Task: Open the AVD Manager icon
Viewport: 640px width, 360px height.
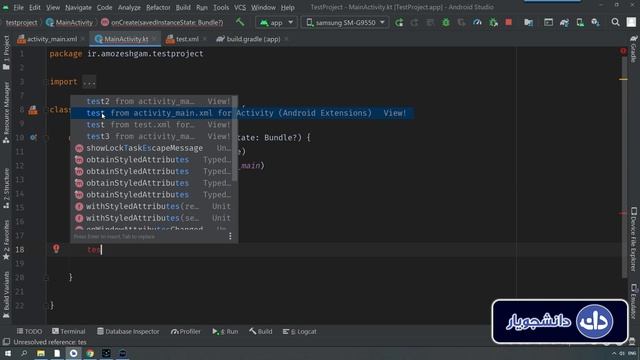Action: pyautogui.click(x=580, y=22)
